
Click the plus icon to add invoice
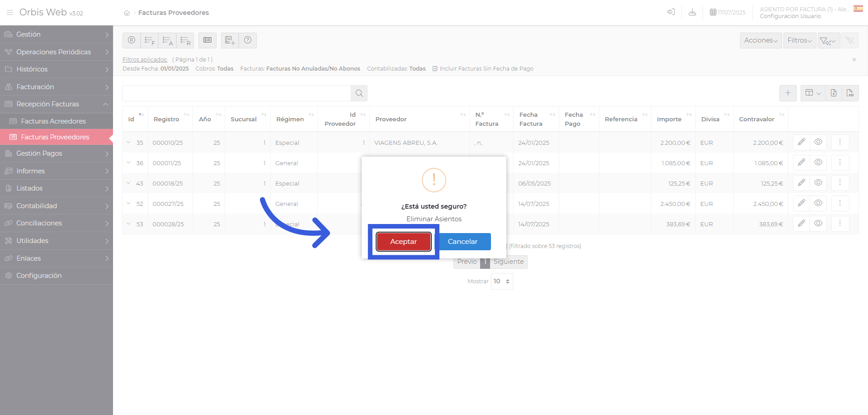click(x=788, y=93)
